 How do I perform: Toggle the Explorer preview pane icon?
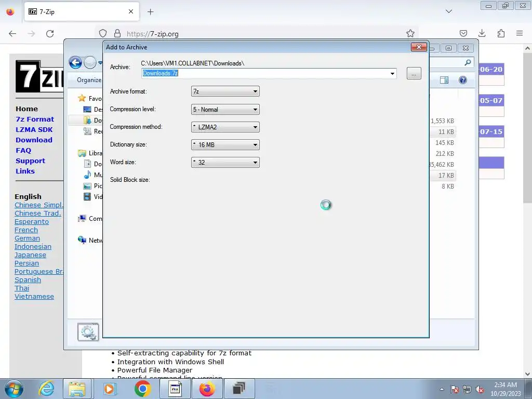coord(444,80)
